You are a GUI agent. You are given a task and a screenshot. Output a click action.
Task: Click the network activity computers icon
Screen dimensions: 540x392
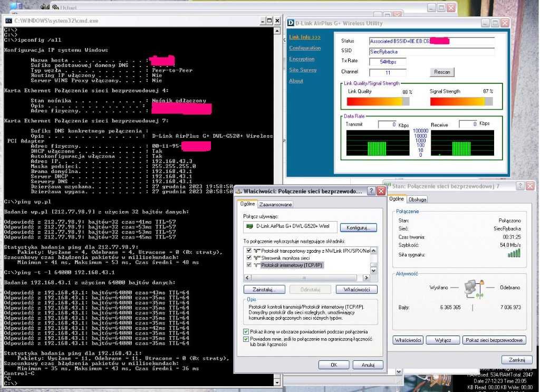tap(474, 289)
